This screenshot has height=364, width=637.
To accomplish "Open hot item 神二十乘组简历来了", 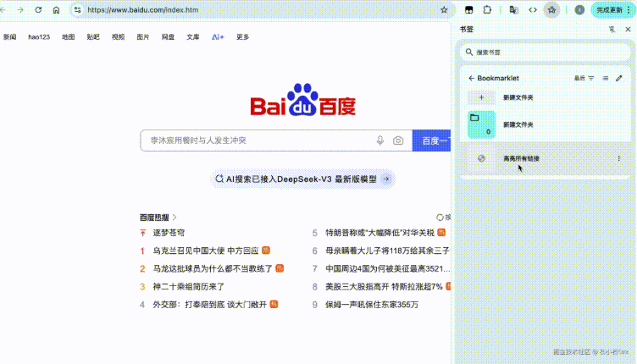I will click(x=189, y=286).
